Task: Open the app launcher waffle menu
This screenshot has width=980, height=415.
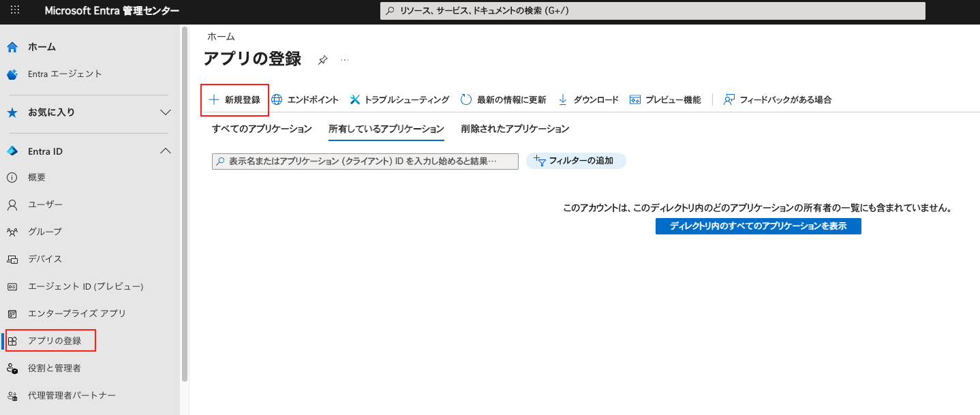Action: (x=15, y=11)
